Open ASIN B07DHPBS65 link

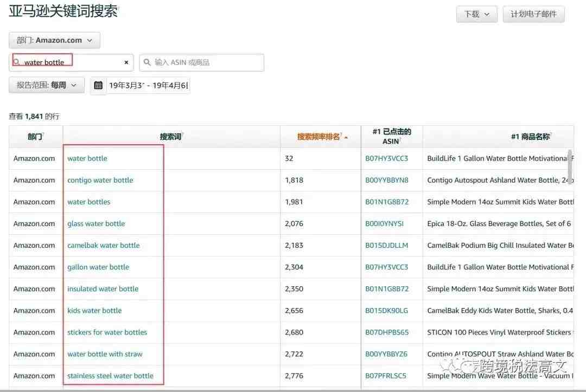coord(387,332)
